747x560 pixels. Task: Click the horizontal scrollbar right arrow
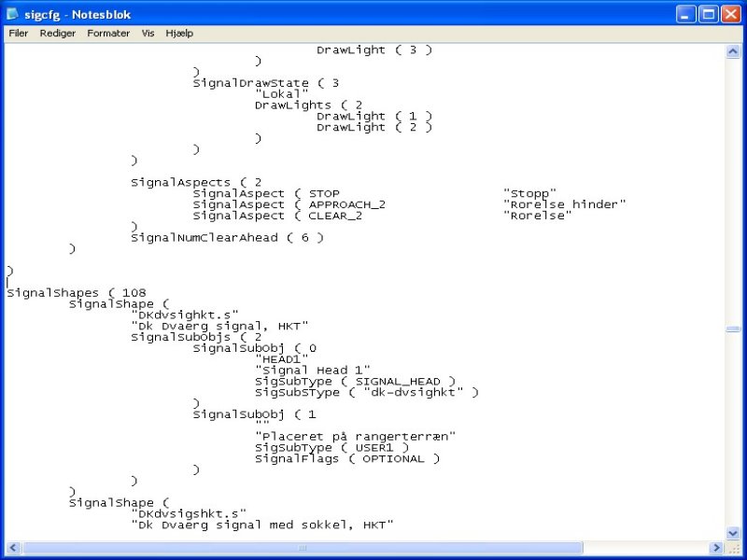tap(715, 548)
